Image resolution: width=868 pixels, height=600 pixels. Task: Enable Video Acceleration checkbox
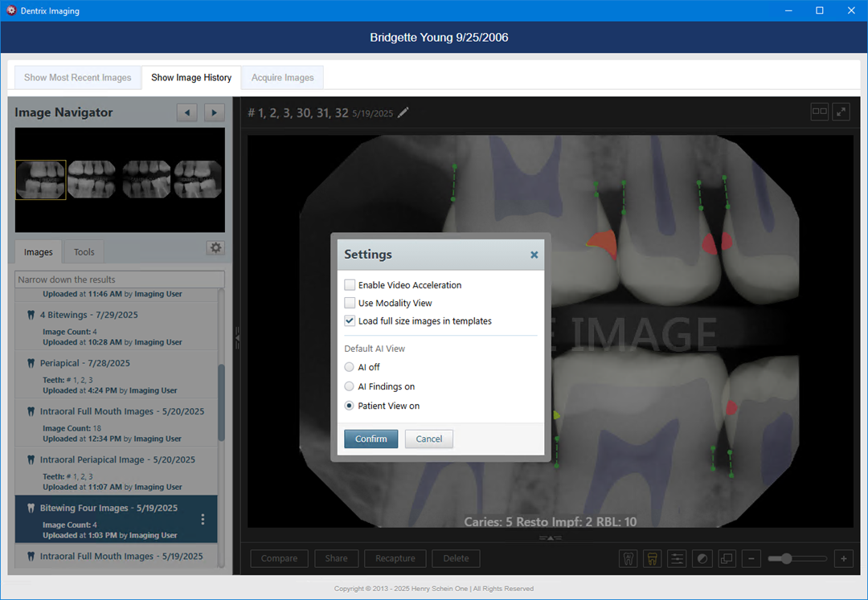tap(350, 285)
